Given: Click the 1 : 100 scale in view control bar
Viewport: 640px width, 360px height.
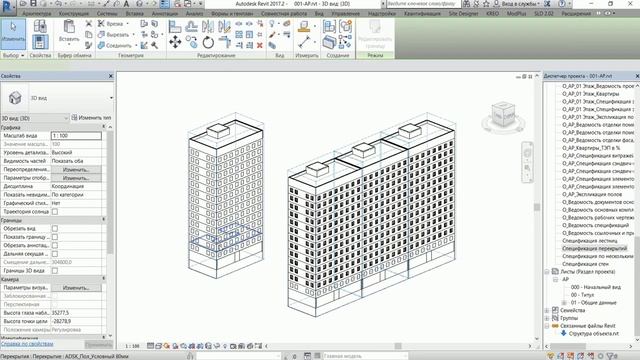Looking at the screenshot, I should coord(132,346).
